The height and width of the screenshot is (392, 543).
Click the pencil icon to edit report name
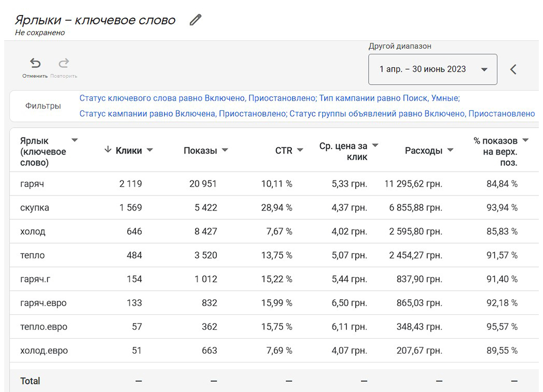coord(196,20)
